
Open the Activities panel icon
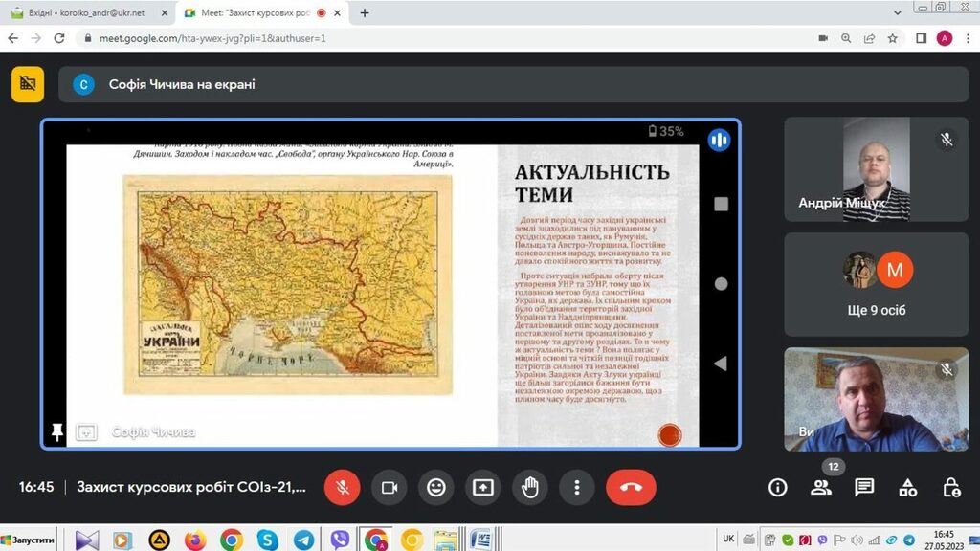point(908,488)
